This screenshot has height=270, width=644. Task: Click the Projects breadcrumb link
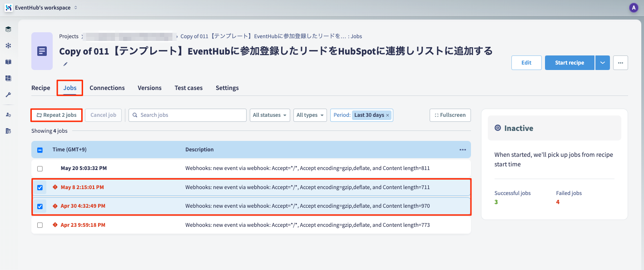tap(69, 36)
